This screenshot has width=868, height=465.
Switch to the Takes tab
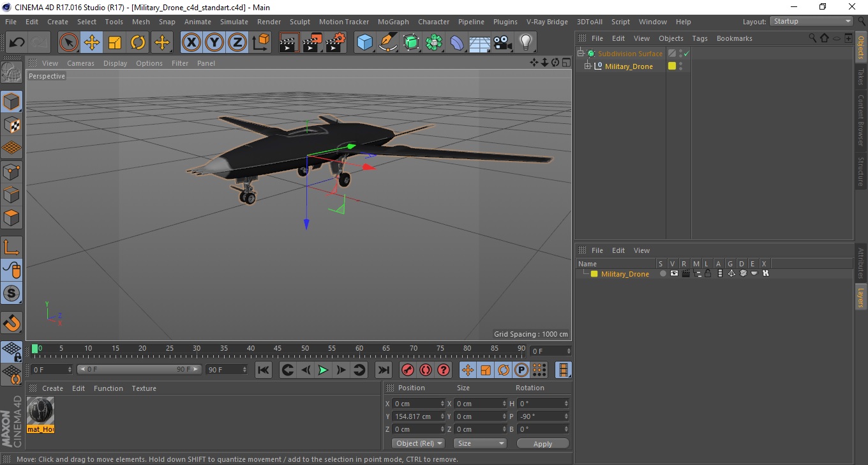[861, 77]
